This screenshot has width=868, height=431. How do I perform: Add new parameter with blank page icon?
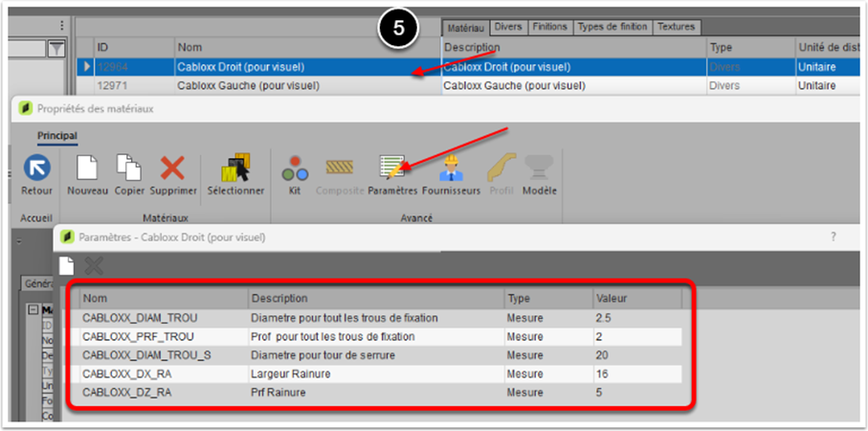coord(67,266)
